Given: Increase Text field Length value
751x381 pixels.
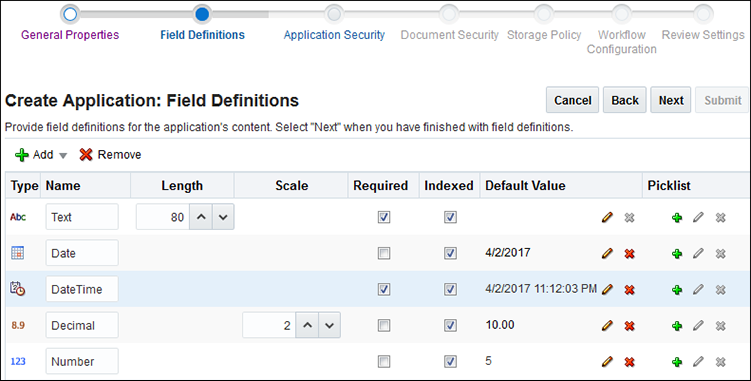Looking at the screenshot, I should coord(201,217).
